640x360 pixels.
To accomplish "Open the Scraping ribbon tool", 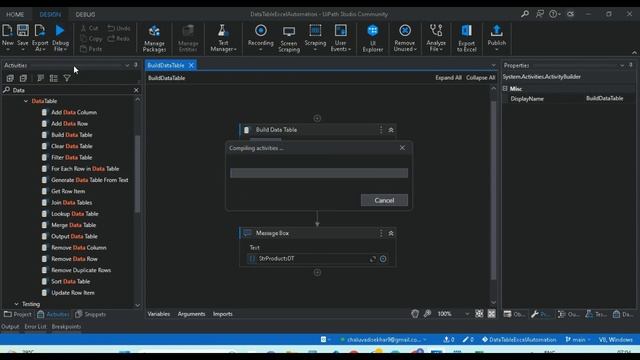I will coord(315,38).
